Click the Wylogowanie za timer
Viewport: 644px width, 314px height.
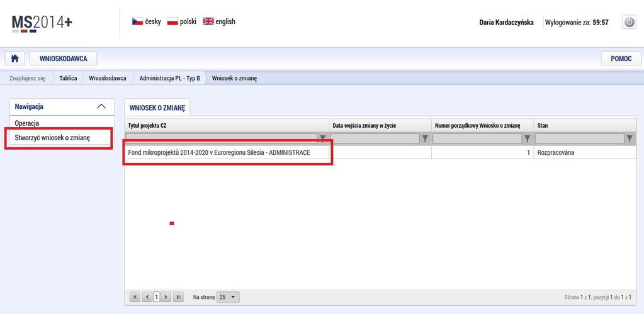pos(577,23)
